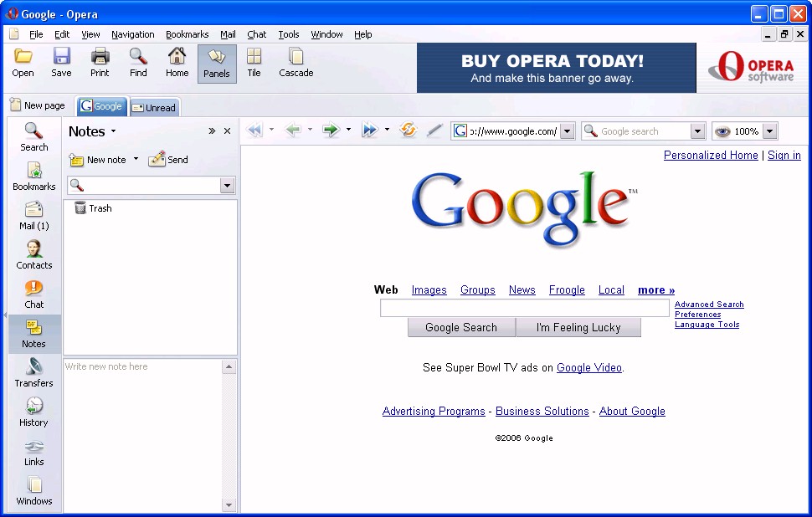The height and width of the screenshot is (517, 812).
Task: Open the Transfers panel
Action: pos(34,372)
